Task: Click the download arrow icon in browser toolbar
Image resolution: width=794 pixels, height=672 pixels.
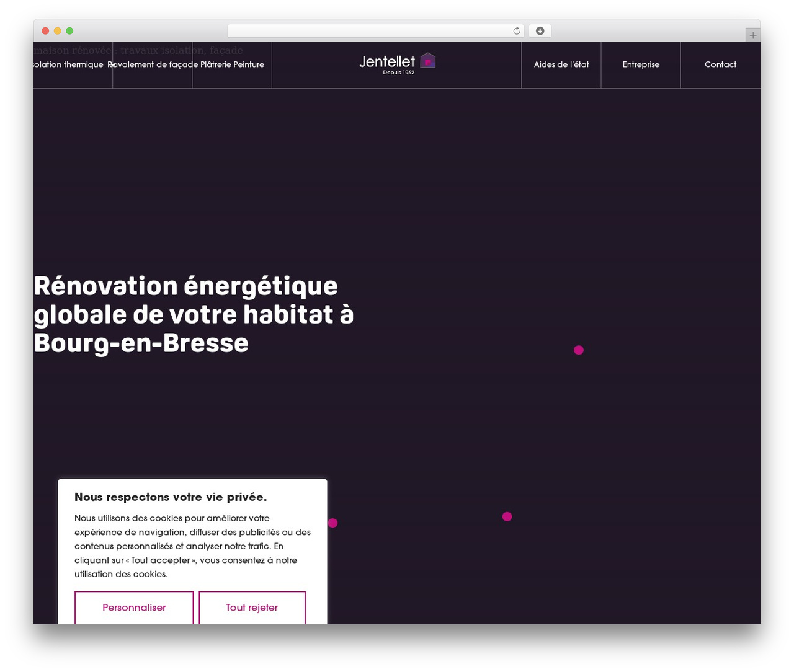Action: [540, 31]
